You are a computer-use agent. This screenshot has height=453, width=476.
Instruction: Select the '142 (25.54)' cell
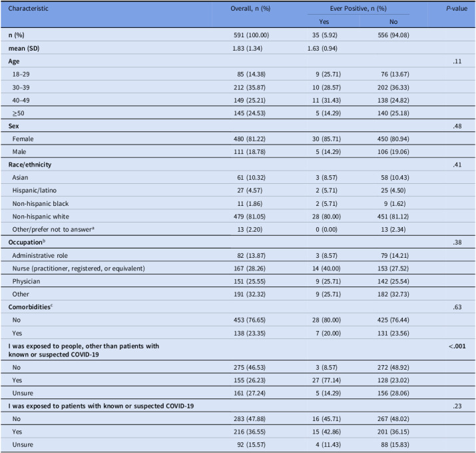393,281
